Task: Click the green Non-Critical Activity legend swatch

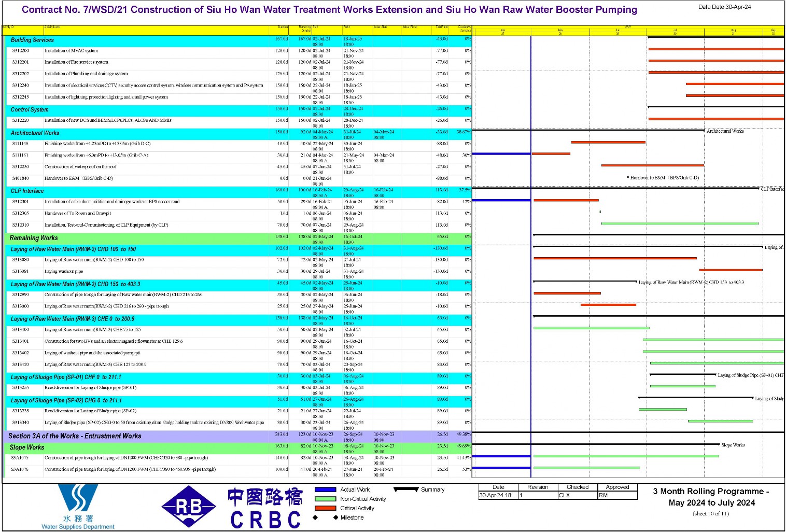Action: [325, 499]
